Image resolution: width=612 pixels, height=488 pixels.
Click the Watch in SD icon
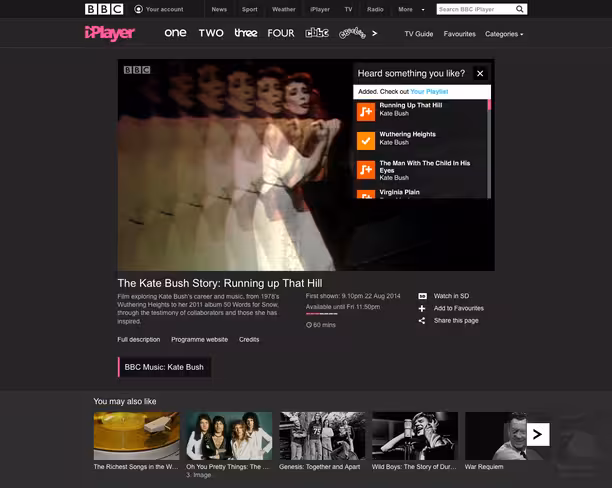(422, 296)
